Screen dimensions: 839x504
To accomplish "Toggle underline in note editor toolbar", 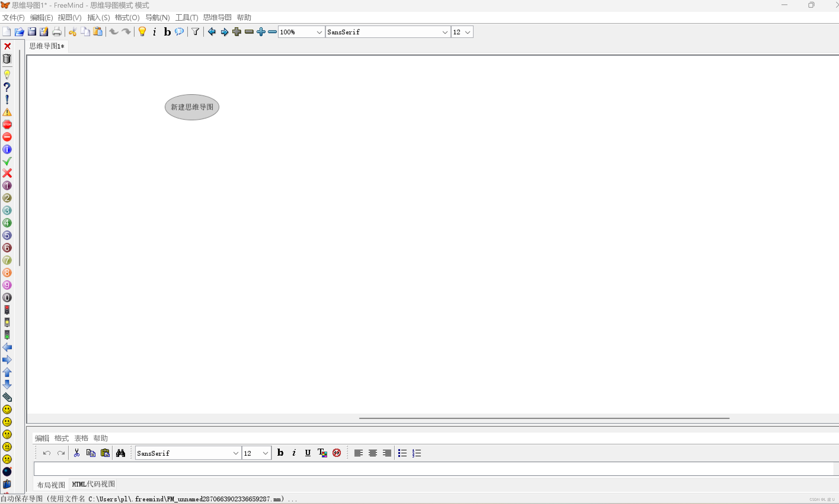I will (x=308, y=453).
